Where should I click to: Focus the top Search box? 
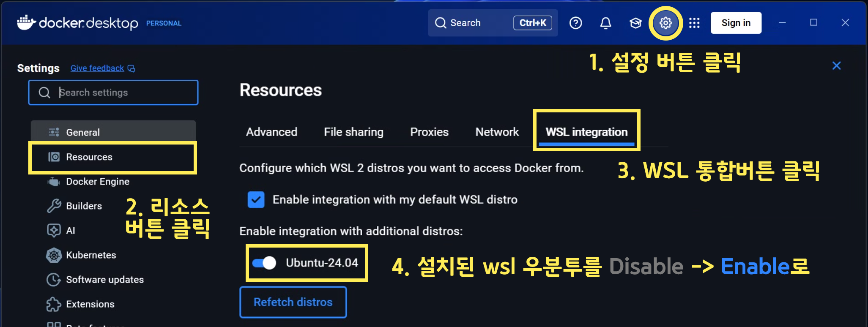tap(493, 23)
